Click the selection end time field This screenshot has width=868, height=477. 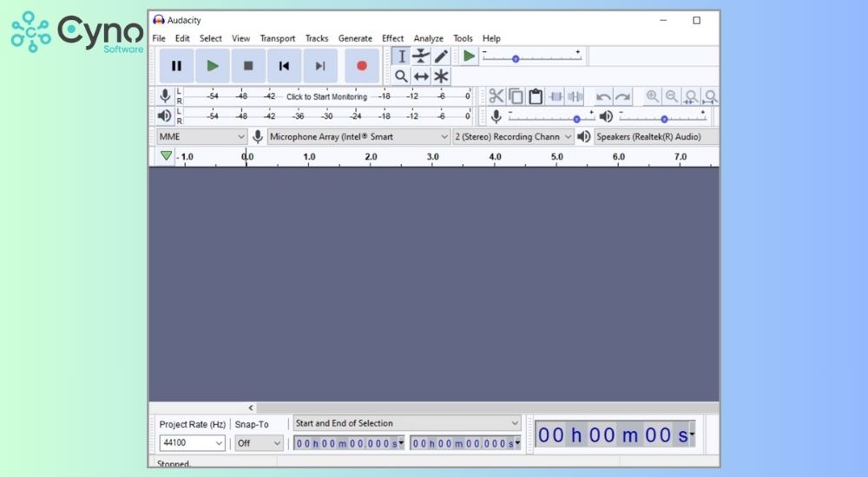coord(463,442)
